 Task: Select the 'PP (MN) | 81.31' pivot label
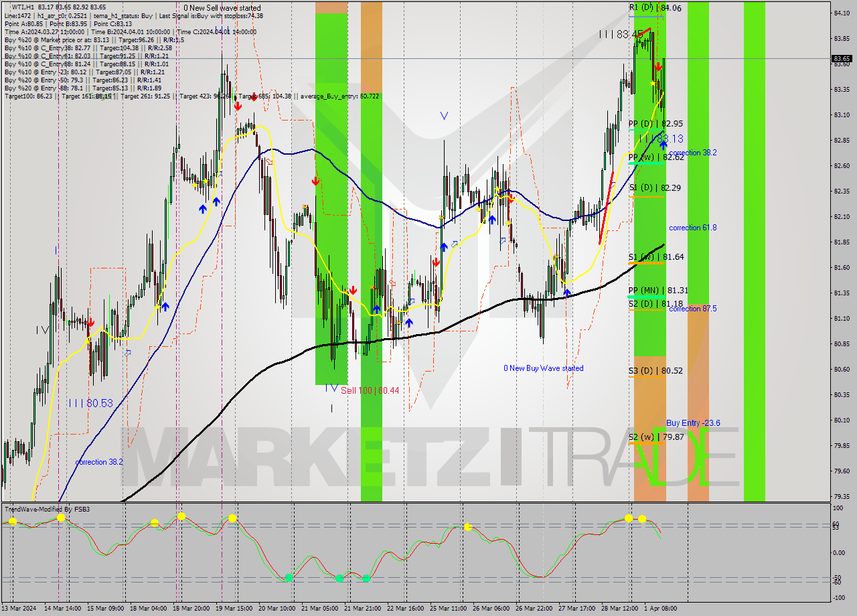658,291
